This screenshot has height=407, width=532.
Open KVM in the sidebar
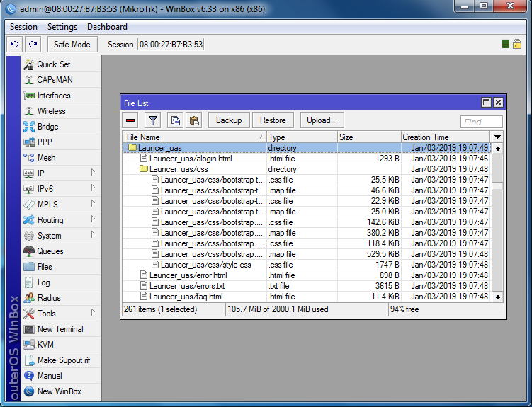(x=62, y=345)
